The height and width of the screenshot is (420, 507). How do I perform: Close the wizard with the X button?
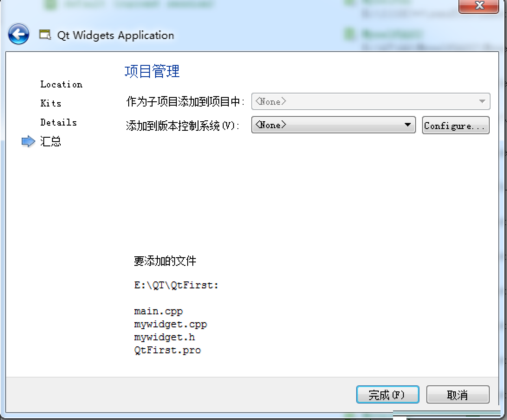tap(479, 6)
